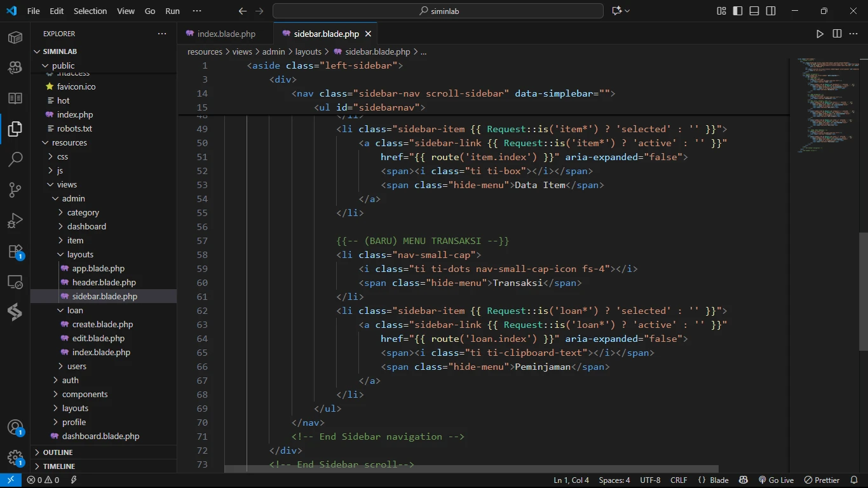868x488 pixels.
Task: Toggle the Primary Side Bar visibility
Action: point(738,11)
